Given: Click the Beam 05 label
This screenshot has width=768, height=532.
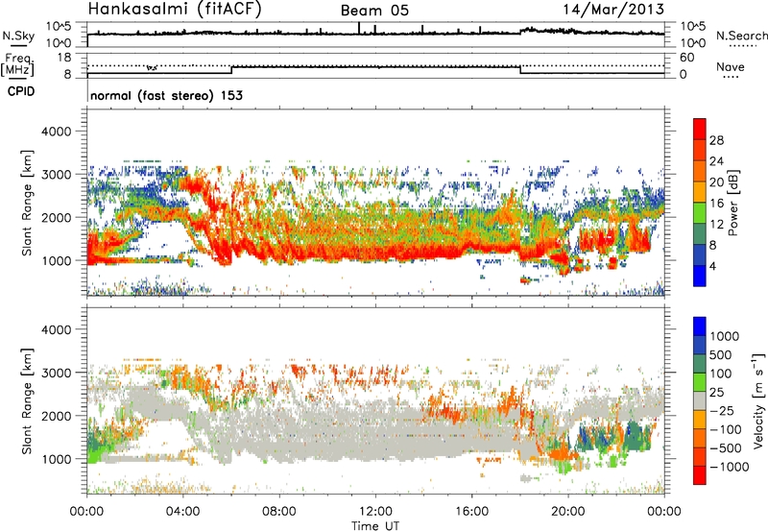Looking at the screenshot, I should 374,11.
